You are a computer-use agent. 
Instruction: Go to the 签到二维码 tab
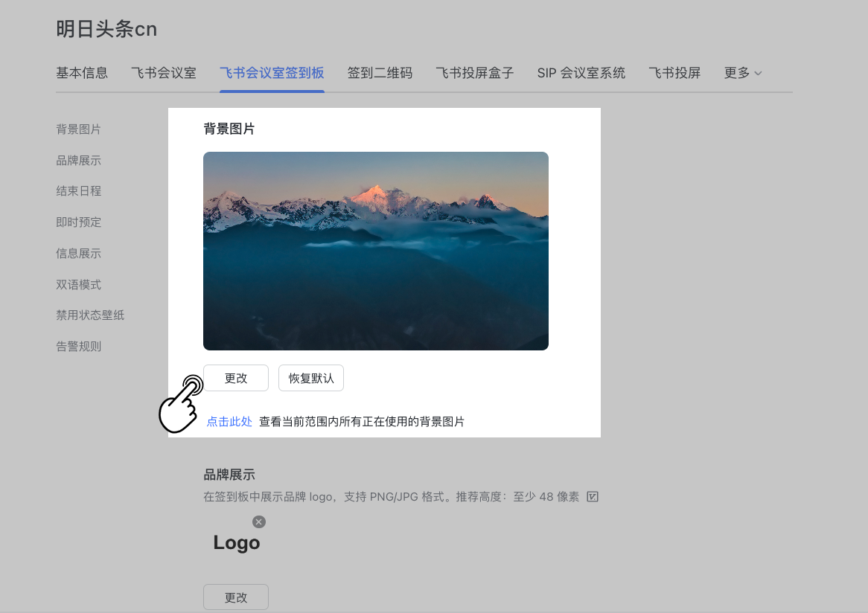click(x=380, y=73)
